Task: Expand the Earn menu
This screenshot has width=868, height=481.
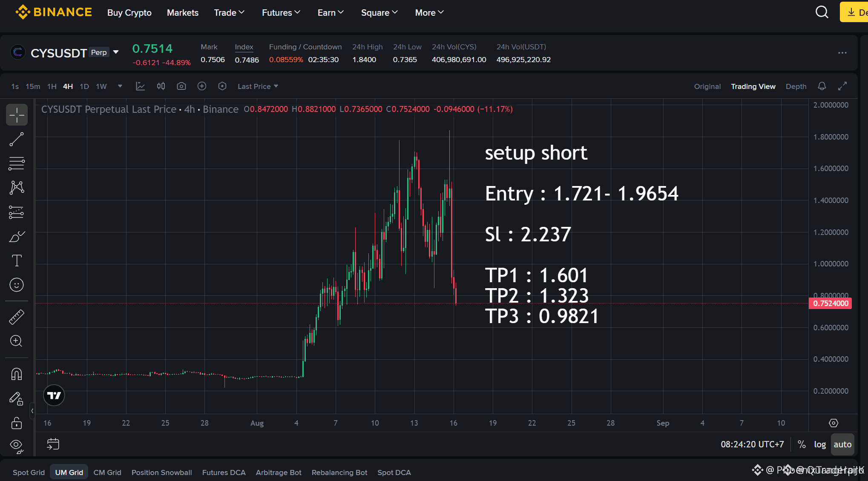Action: point(331,13)
